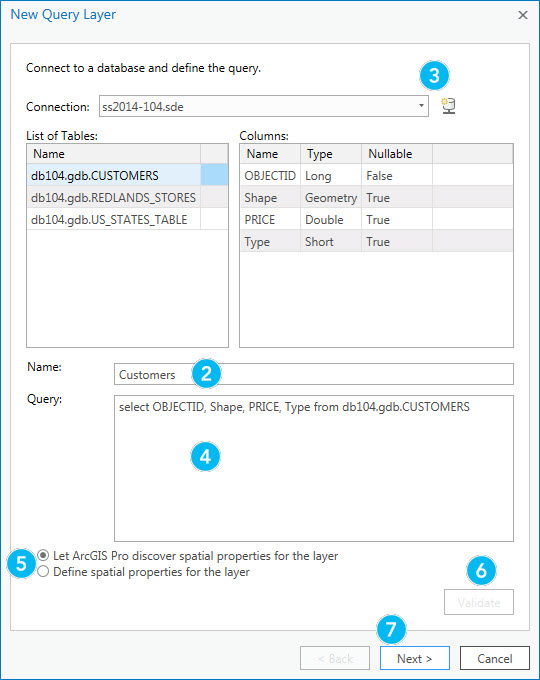Click the Cancel button

pyautogui.click(x=494, y=658)
